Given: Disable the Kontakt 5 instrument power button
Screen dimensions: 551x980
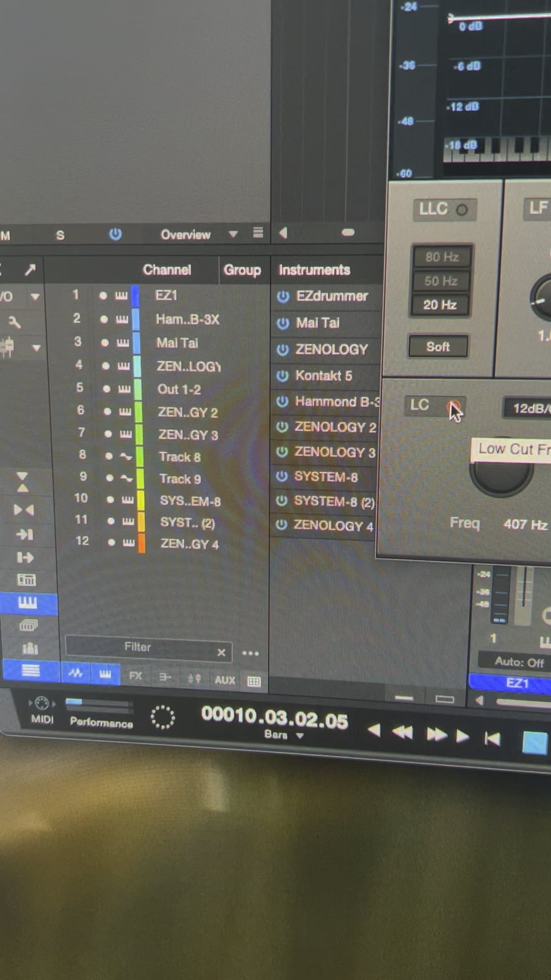Looking at the screenshot, I should (282, 376).
